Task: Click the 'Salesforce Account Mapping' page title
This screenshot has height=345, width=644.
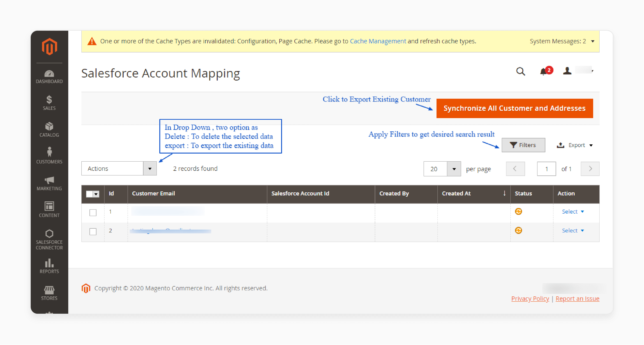Action: point(160,73)
